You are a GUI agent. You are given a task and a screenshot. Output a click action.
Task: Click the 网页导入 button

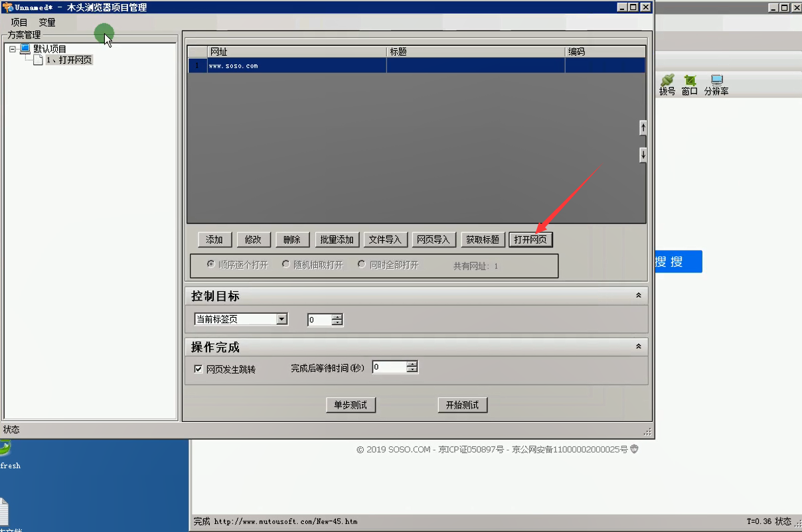tap(433, 239)
